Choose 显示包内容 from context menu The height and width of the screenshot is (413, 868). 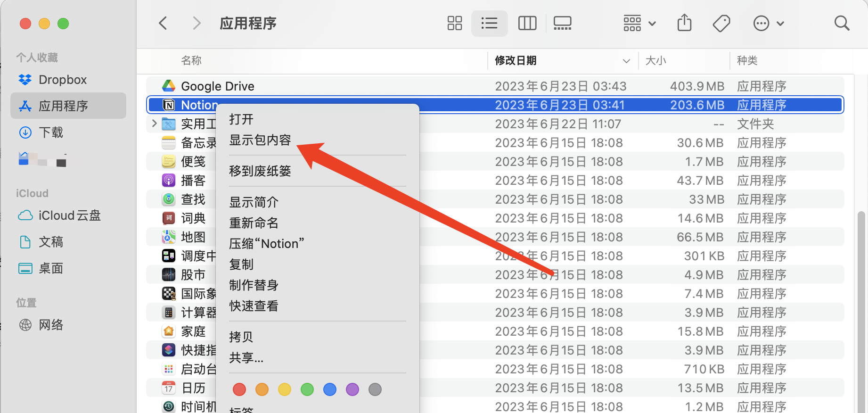coord(260,140)
